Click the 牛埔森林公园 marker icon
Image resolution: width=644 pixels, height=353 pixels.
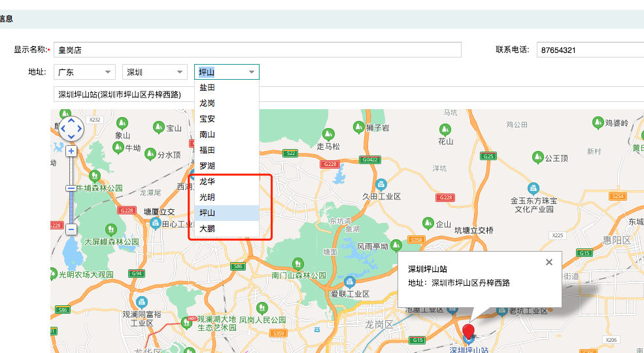pos(94,176)
